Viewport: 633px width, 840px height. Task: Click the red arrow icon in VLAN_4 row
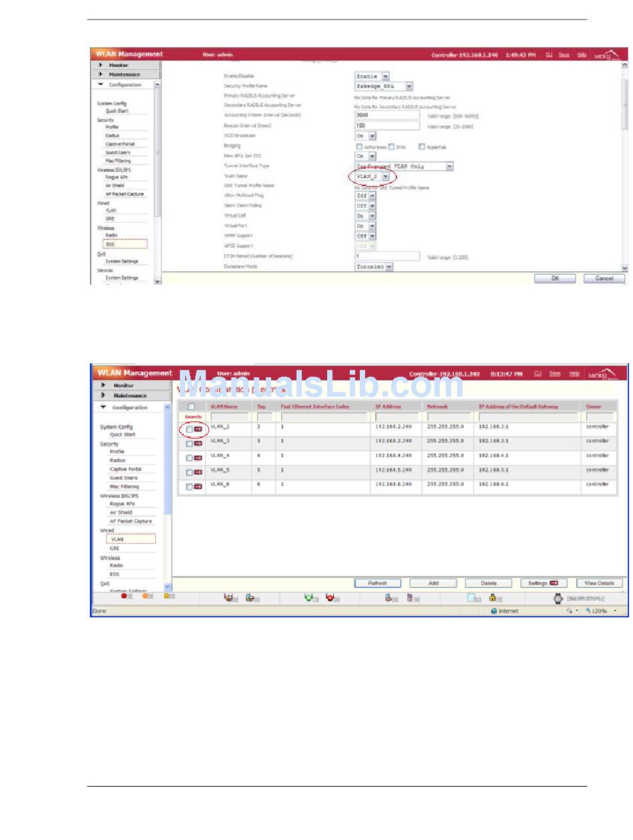pos(199,458)
